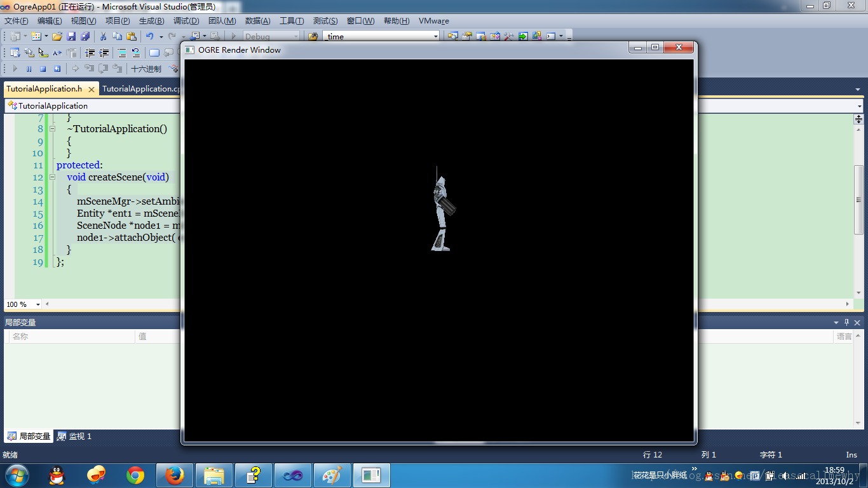Switch to the TutorialApplication.cpp tab
This screenshot has height=488, width=868.
[140, 89]
